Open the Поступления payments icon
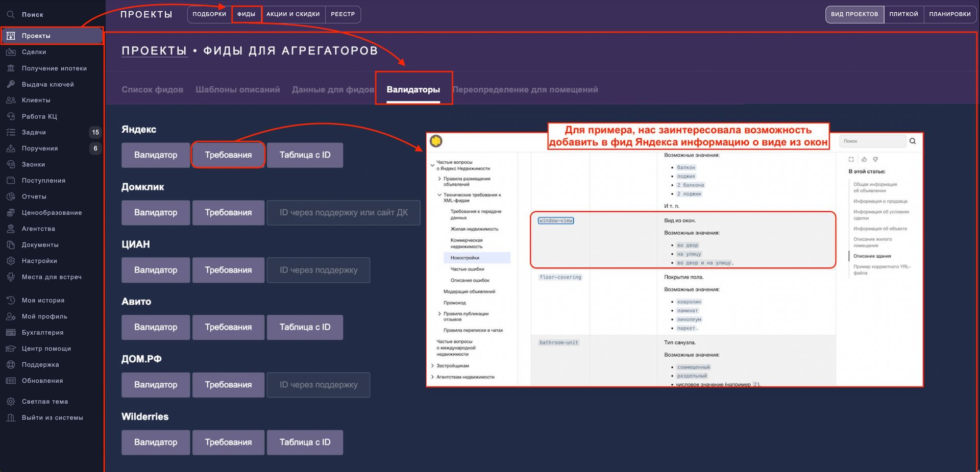This screenshot has width=980, height=472. coord(11,180)
